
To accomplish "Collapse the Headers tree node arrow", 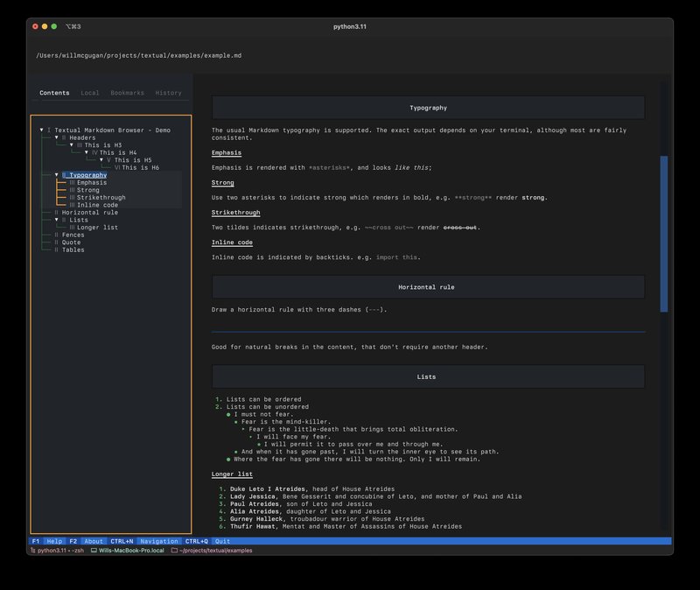I will (56, 137).
